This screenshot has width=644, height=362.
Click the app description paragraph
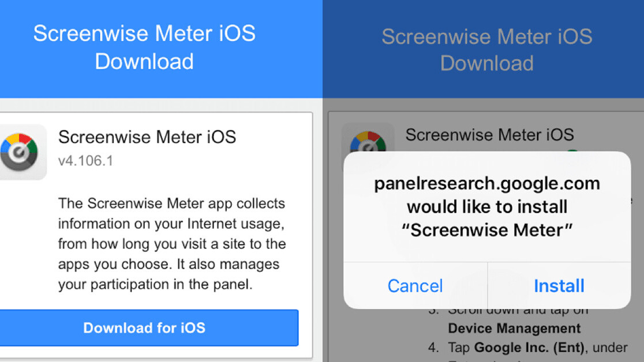point(172,244)
